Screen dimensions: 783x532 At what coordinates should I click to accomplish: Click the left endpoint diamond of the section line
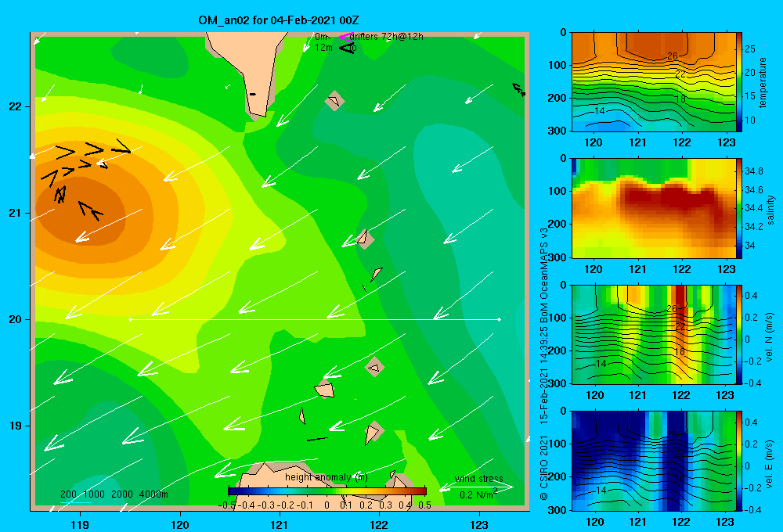(130, 319)
